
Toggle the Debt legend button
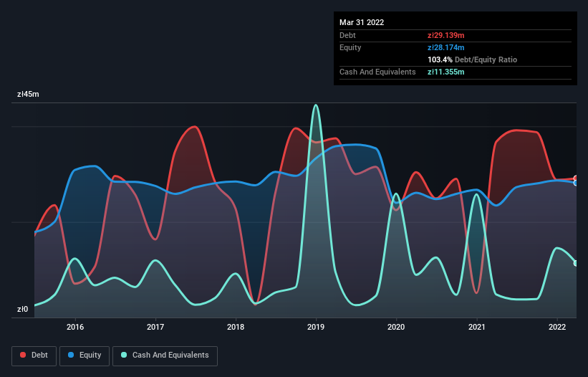click(34, 355)
